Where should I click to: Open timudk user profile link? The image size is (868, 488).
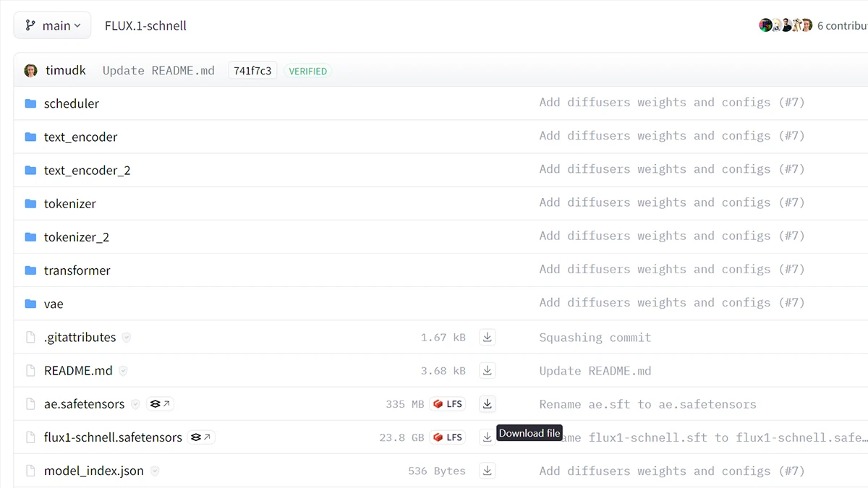[x=65, y=70]
